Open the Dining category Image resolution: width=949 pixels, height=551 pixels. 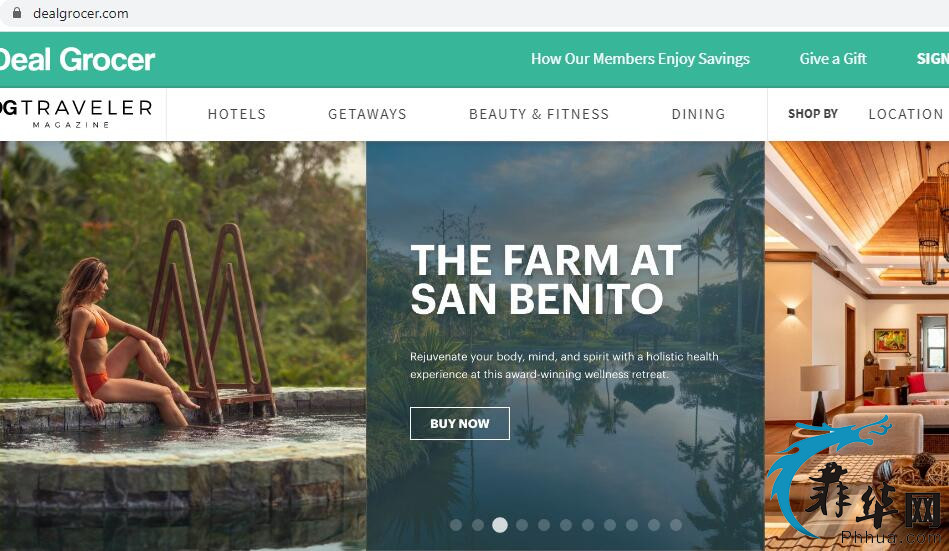click(x=698, y=114)
